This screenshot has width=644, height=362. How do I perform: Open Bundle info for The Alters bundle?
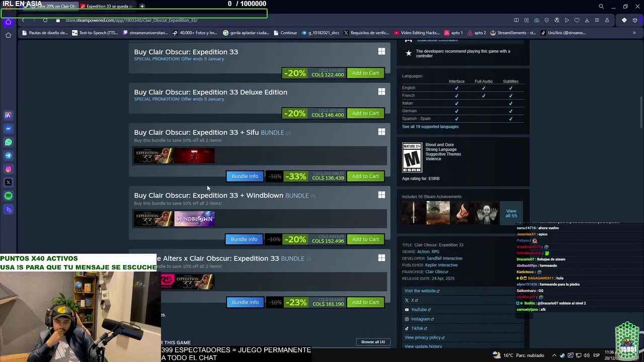click(245, 302)
